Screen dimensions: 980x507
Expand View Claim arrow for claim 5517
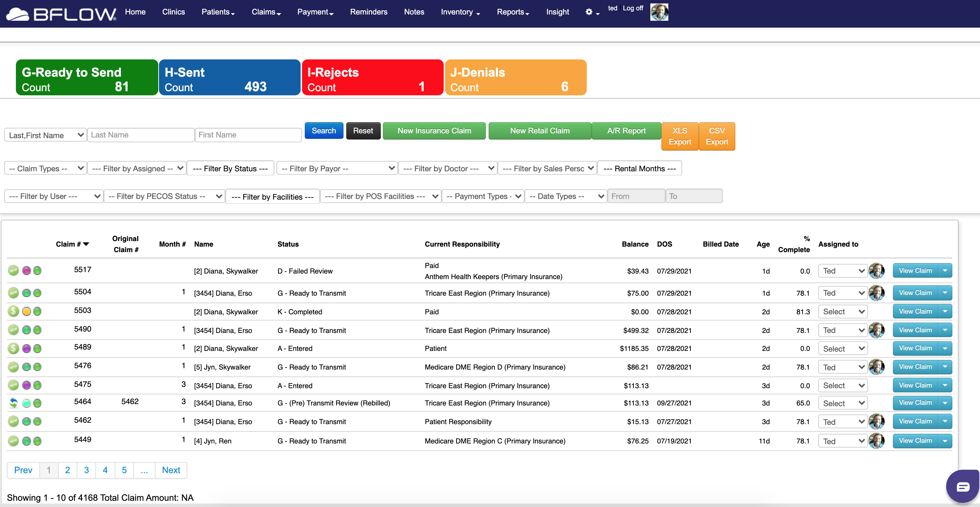pos(945,270)
